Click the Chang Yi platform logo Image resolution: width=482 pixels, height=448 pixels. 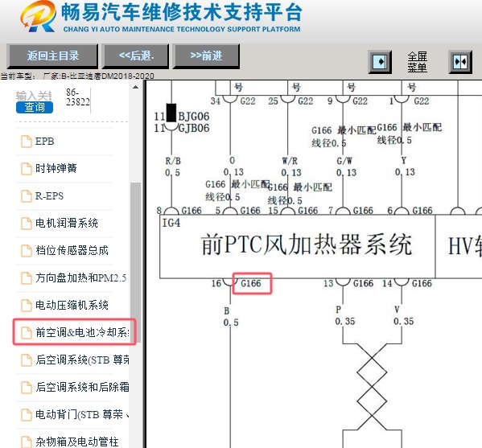pyautogui.click(x=39, y=17)
